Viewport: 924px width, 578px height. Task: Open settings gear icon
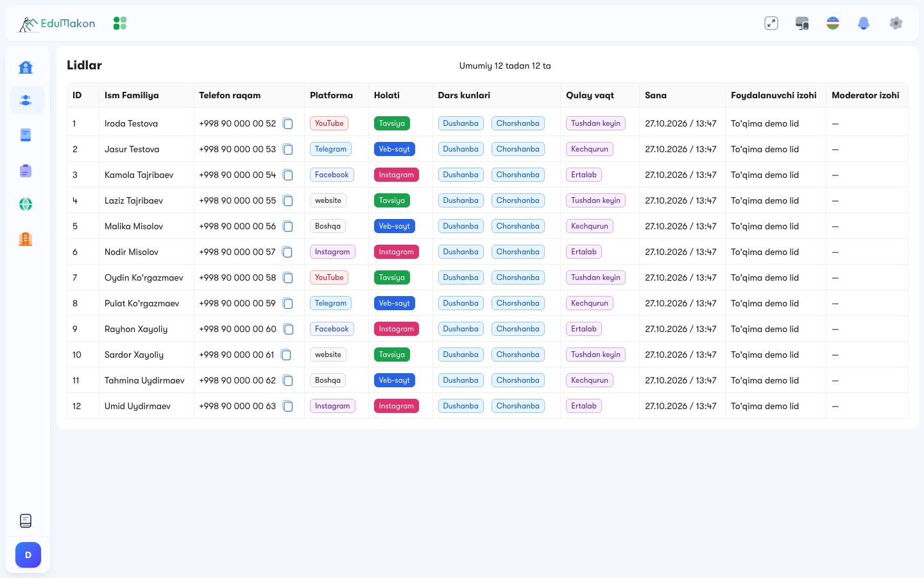click(896, 23)
